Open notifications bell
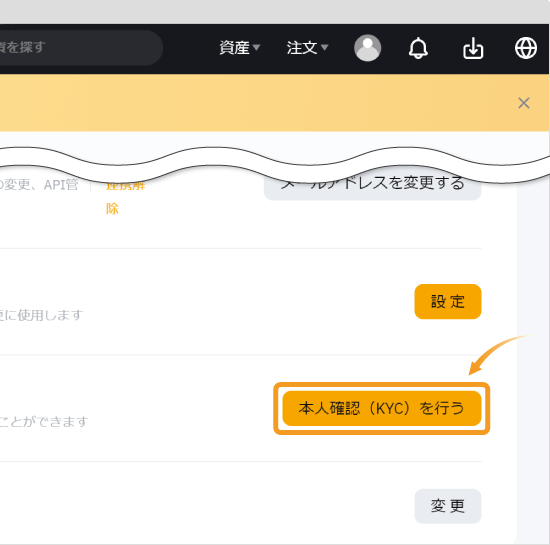Screen dimensions: 550x545 [x=418, y=48]
